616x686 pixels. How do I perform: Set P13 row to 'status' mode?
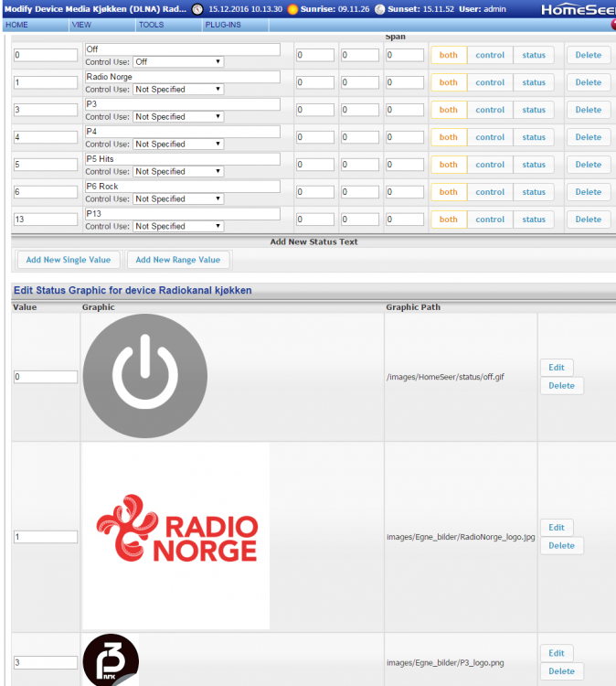click(534, 220)
